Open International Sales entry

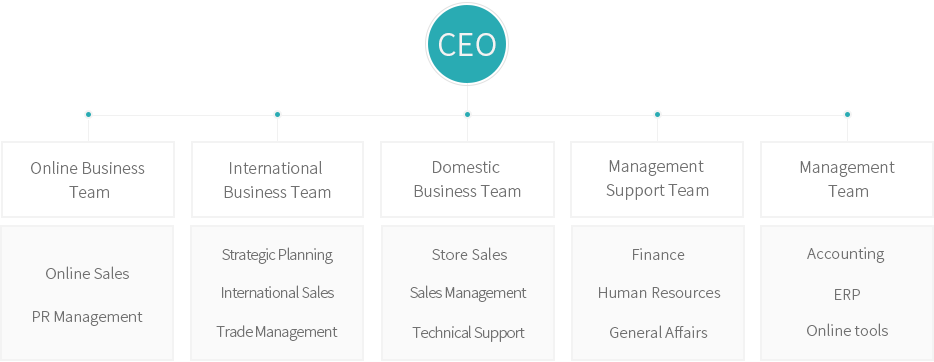277,293
